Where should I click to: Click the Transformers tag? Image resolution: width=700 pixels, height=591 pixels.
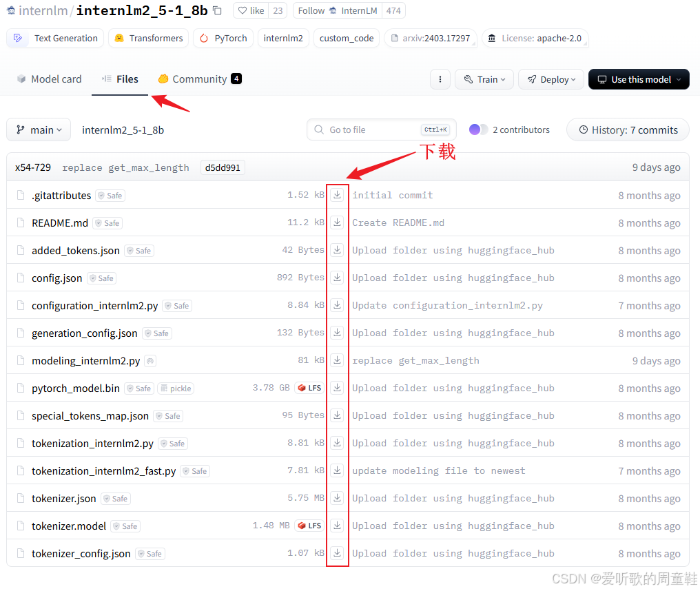tap(149, 38)
